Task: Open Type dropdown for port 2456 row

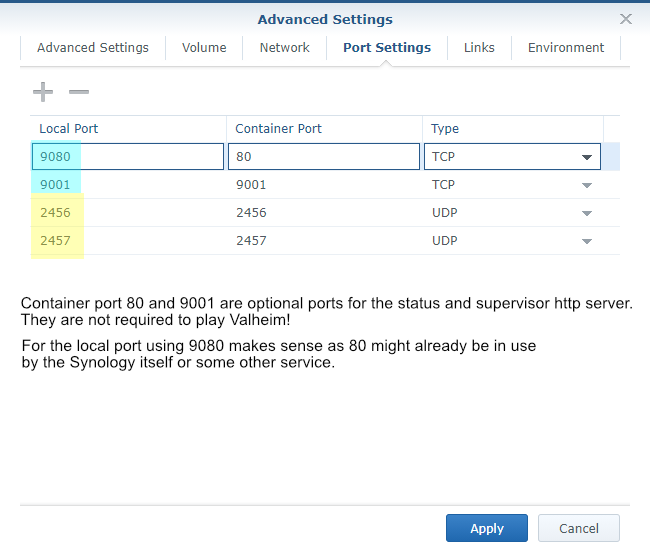Action: 587,213
